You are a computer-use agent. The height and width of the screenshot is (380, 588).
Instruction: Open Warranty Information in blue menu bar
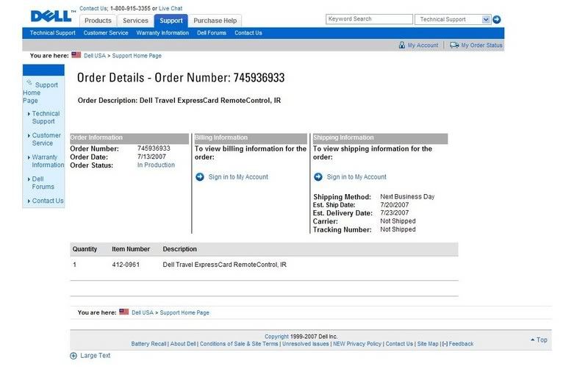coord(162,33)
